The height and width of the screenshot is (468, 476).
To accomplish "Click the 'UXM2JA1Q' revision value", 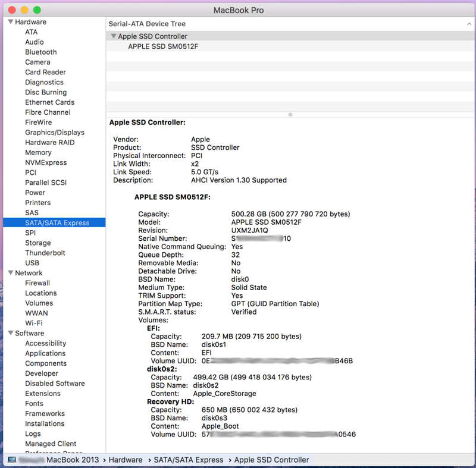I will 249,230.
